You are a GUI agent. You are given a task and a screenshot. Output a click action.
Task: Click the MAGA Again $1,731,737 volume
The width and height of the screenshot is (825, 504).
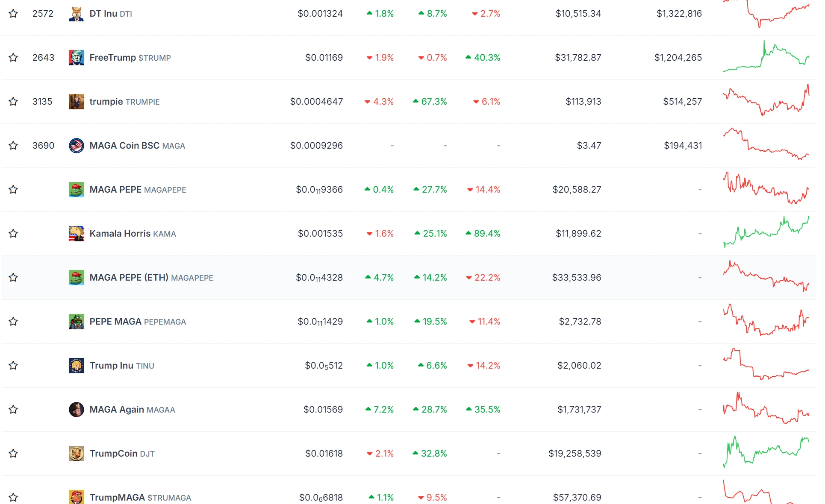(579, 410)
